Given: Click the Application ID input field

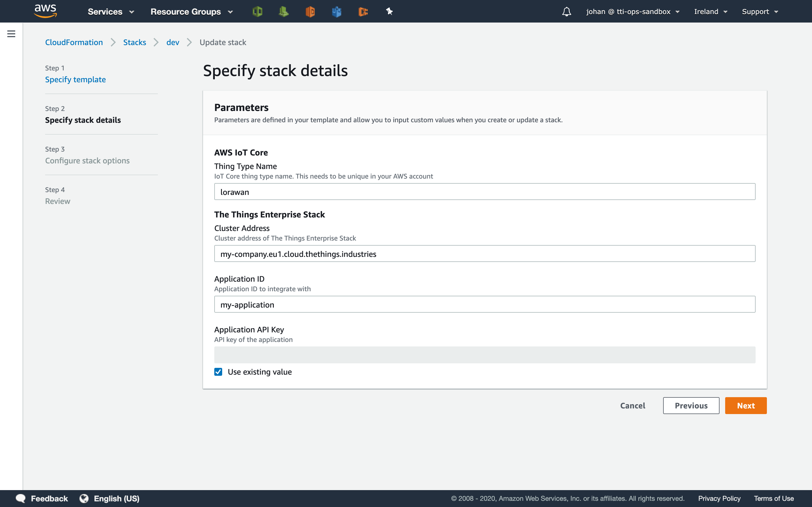Looking at the screenshot, I should coord(484,304).
